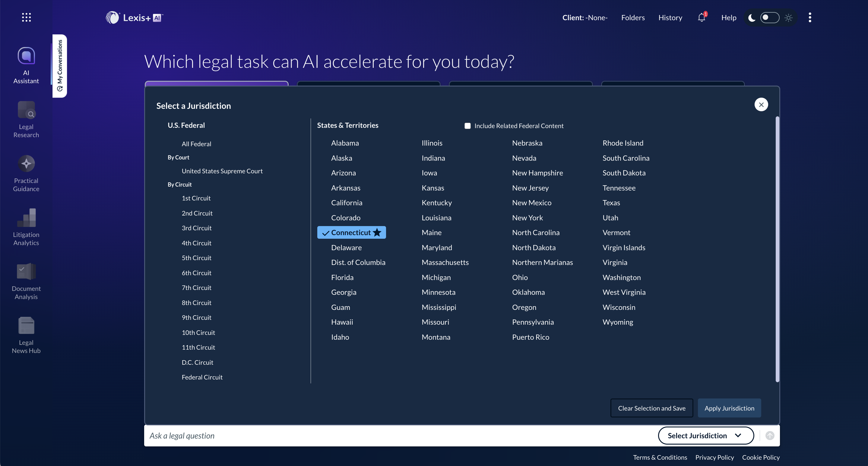Select California
Viewport: 868px width, 466px height.
[347, 202]
